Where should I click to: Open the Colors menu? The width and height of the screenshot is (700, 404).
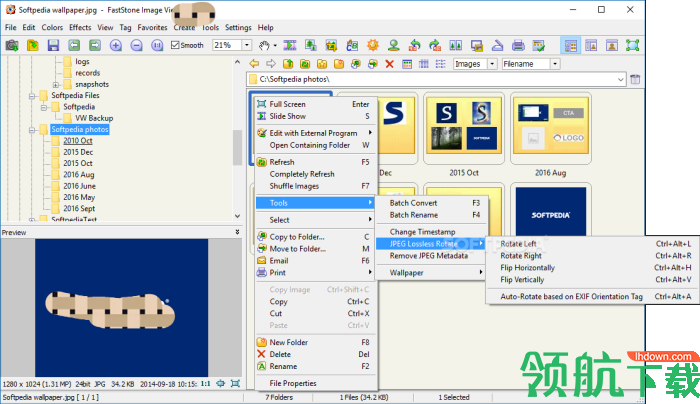click(52, 28)
